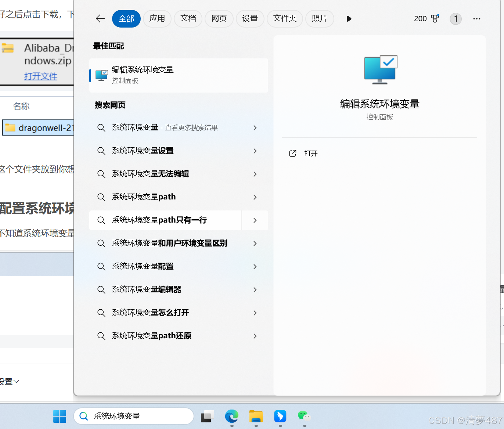Open Microsoft Edge from the taskbar

click(231, 416)
